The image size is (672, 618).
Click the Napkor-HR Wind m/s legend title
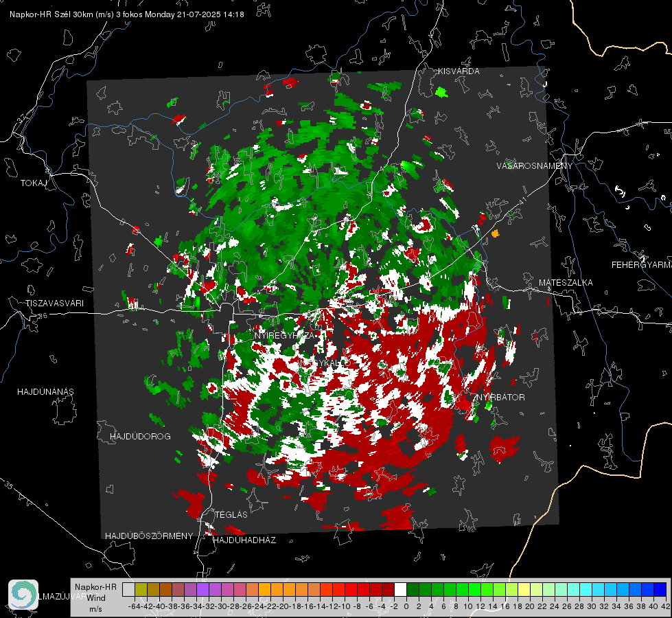[x=95, y=598]
